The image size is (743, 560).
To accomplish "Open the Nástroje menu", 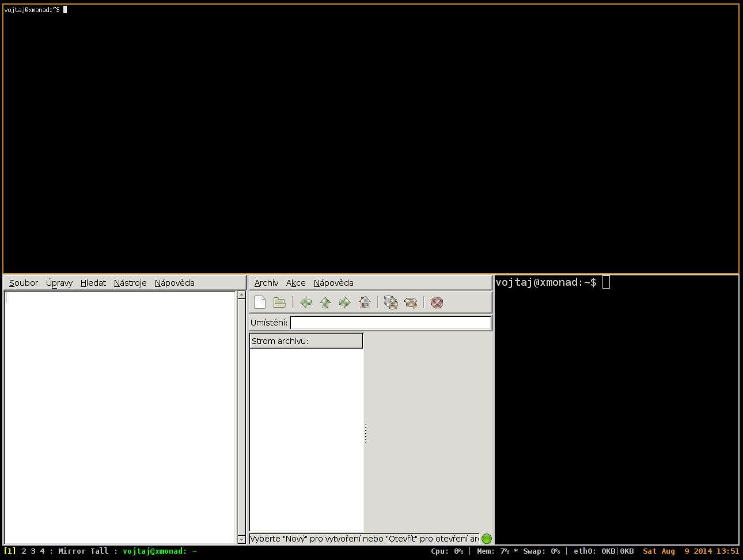I will pyautogui.click(x=130, y=283).
